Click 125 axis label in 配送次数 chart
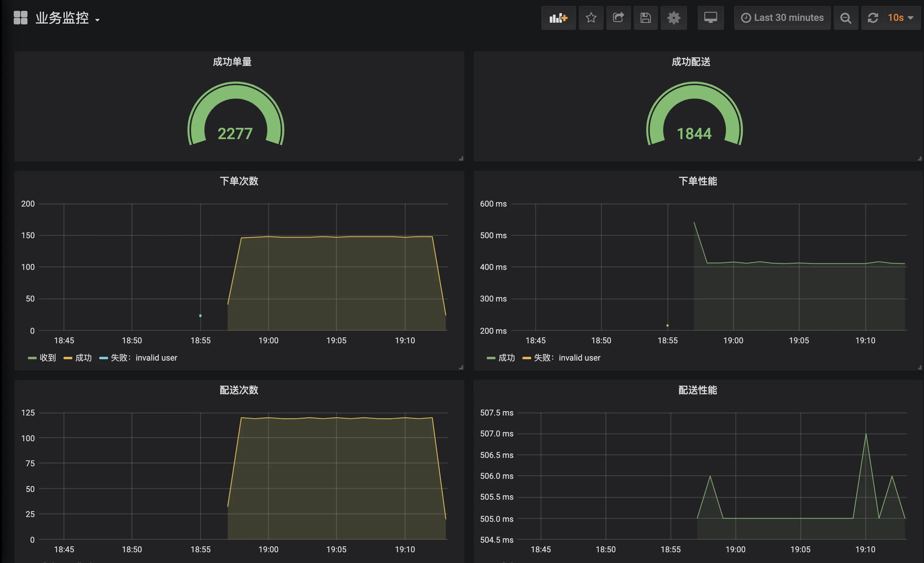This screenshot has width=924, height=563. point(28,413)
